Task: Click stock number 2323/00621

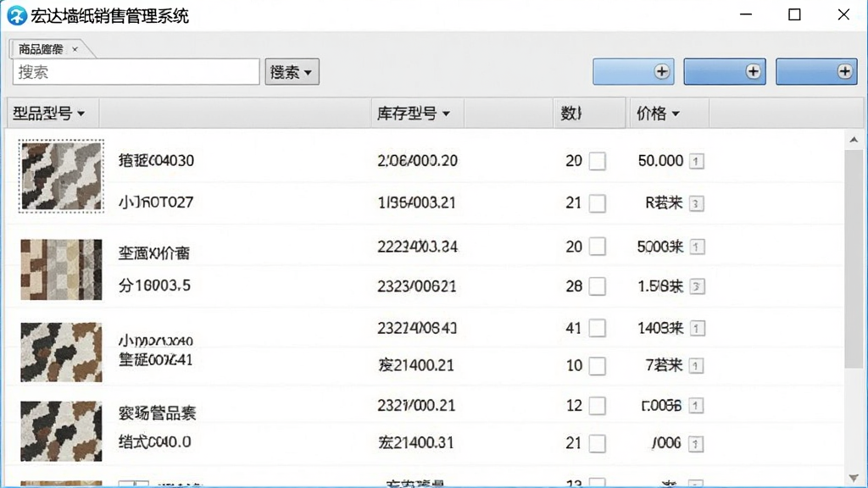Action: pyautogui.click(x=417, y=286)
